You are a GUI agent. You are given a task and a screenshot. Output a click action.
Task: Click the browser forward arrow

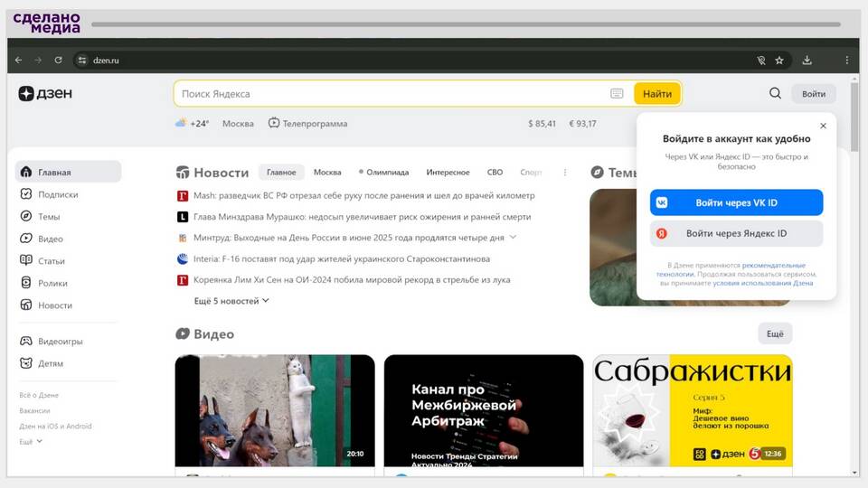38,61
